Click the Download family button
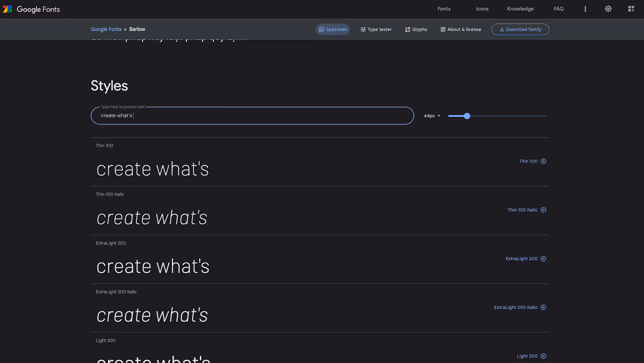Viewport: 644px width, 363px height. (x=520, y=30)
